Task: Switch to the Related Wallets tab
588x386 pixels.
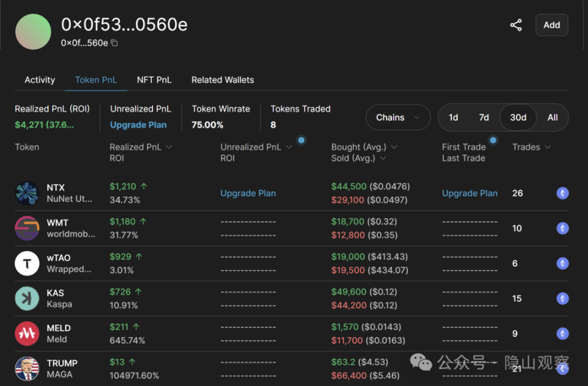Action: [223, 80]
